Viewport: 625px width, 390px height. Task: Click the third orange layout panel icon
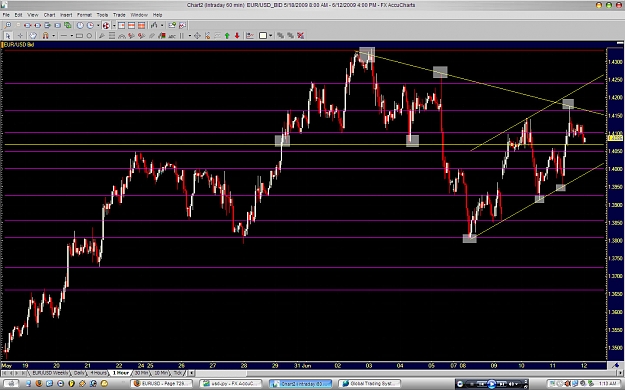[x=141, y=25]
